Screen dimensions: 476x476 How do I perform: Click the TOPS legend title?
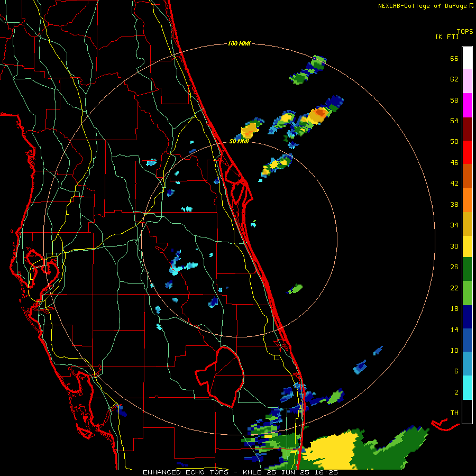(x=465, y=32)
